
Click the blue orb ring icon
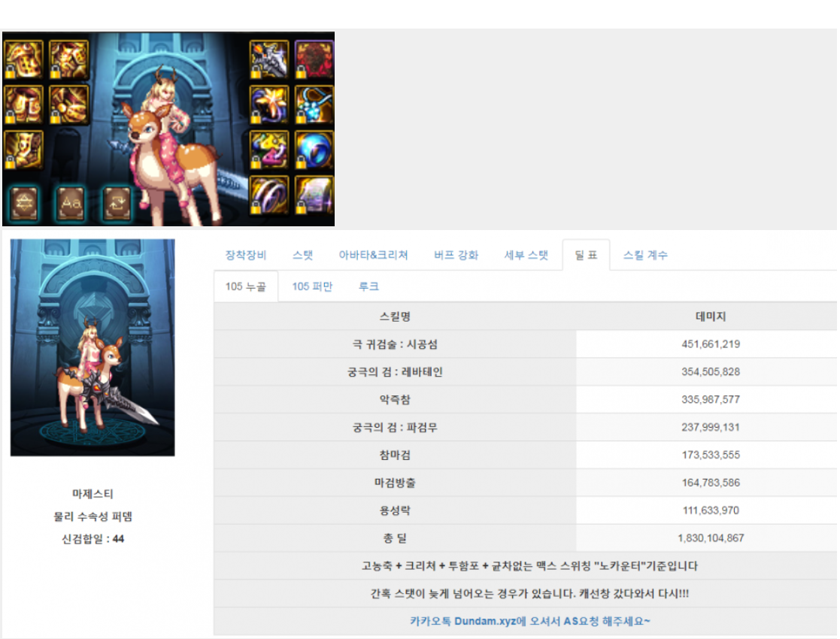pyautogui.click(x=314, y=150)
